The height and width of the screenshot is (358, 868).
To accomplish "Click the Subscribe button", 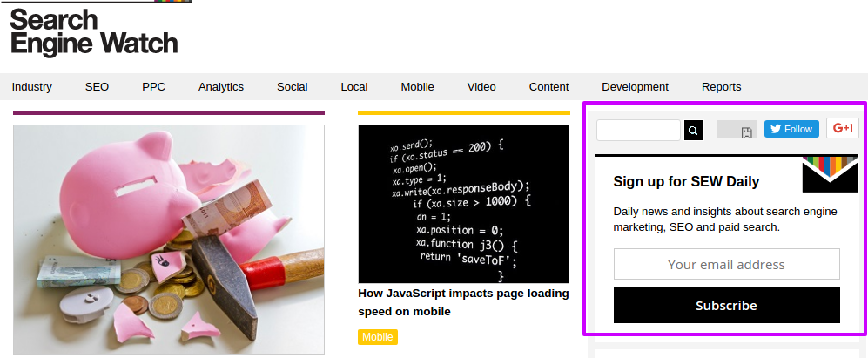I will click(x=726, y=305).
